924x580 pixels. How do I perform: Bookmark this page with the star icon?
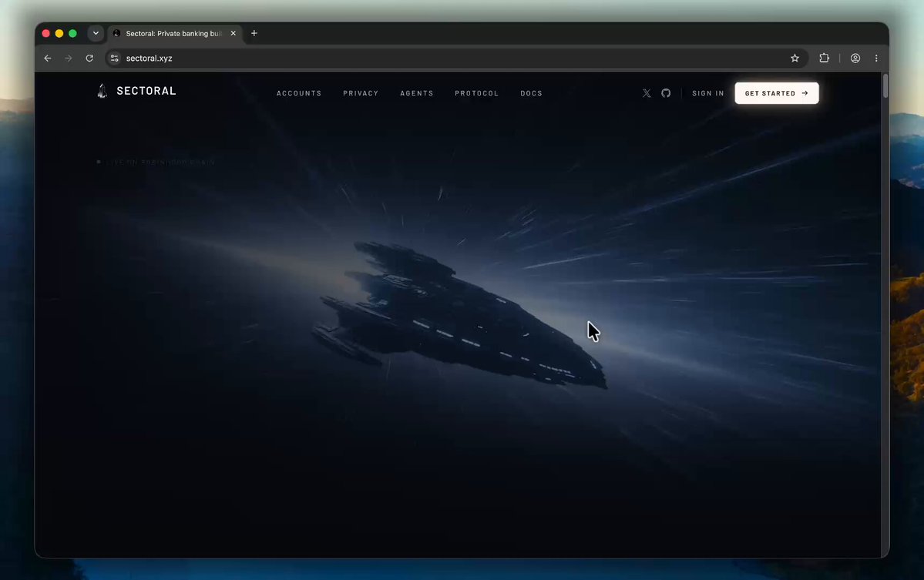click(x=795, y=59)
